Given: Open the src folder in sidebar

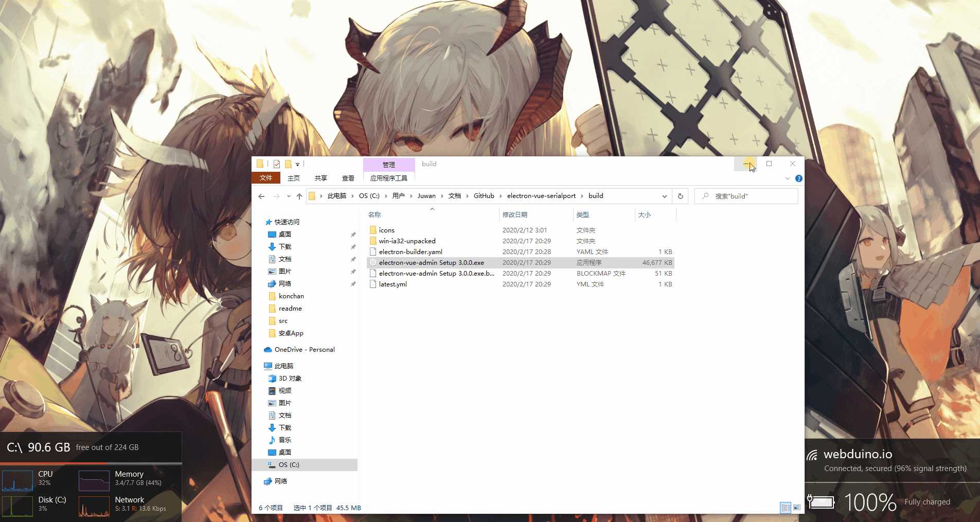Looking at the screenshot, I should (x=283, y=320).
